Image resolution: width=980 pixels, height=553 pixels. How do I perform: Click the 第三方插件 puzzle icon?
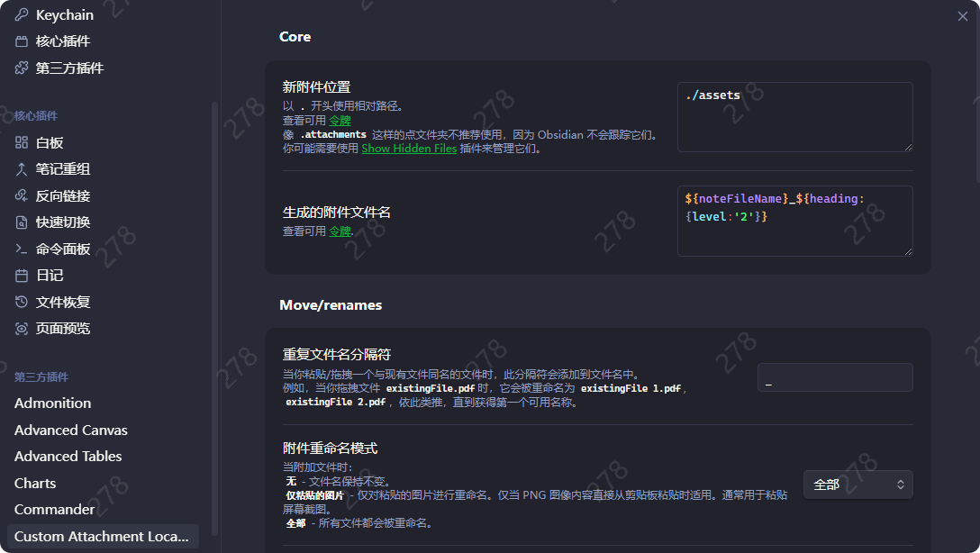22,68
